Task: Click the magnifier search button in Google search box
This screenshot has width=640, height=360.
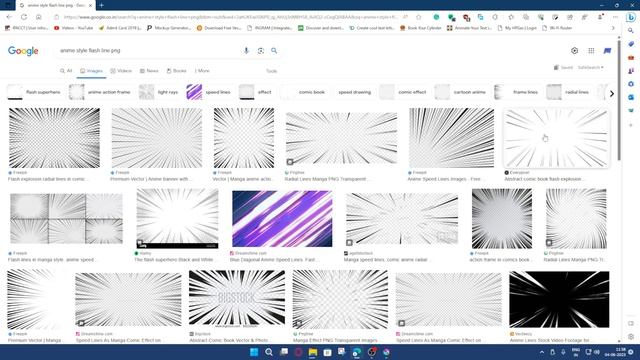Action: tap(274, 51)
